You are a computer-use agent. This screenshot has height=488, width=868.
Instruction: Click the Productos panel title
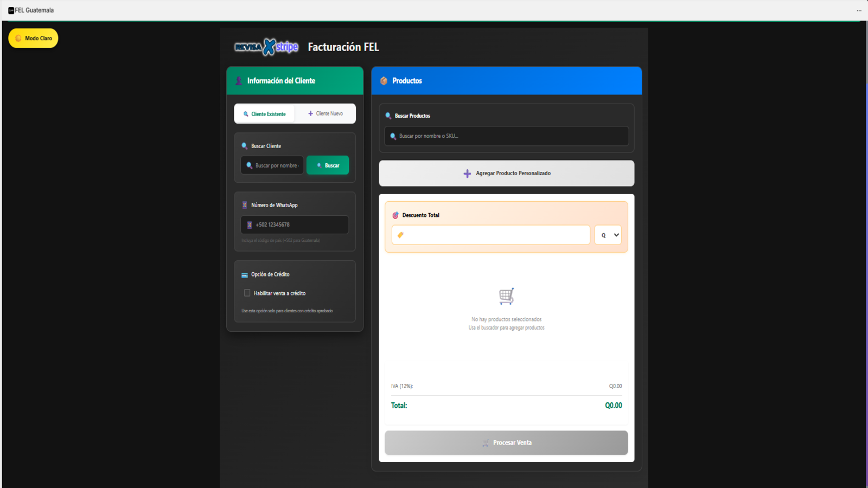click(407, 81)
